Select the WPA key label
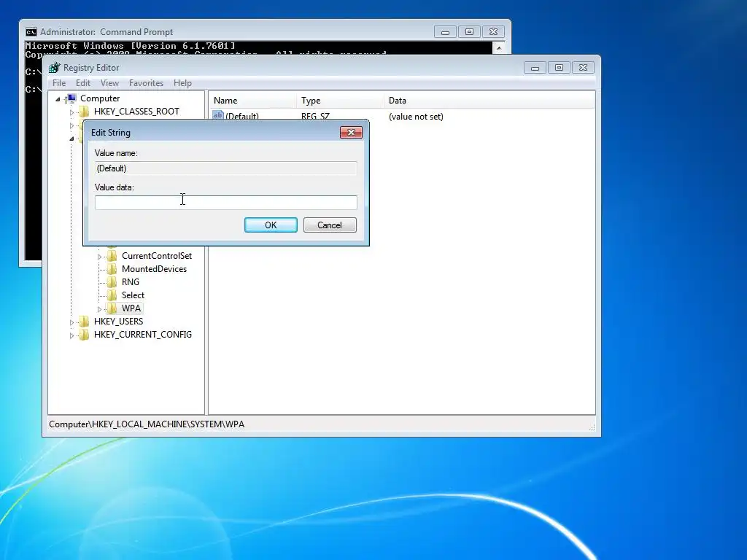The image size is (747, 560). point(131,308)
